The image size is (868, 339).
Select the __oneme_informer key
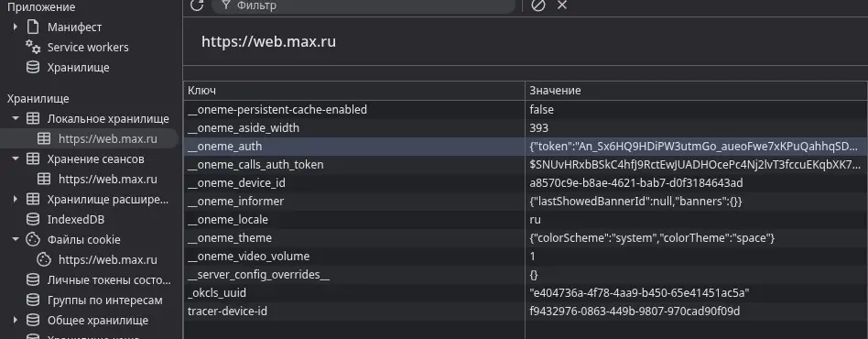click(236, 201)
